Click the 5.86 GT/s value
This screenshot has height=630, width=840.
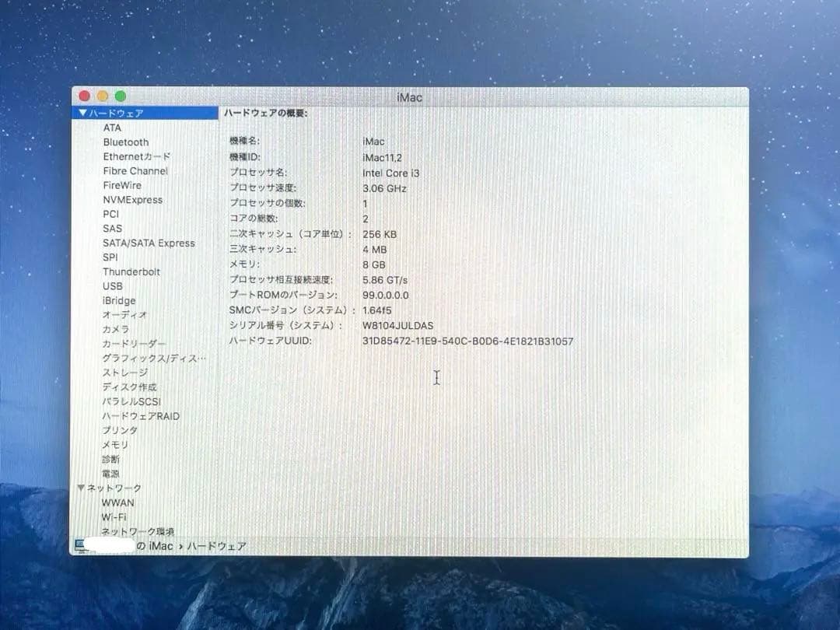point(385,280)
